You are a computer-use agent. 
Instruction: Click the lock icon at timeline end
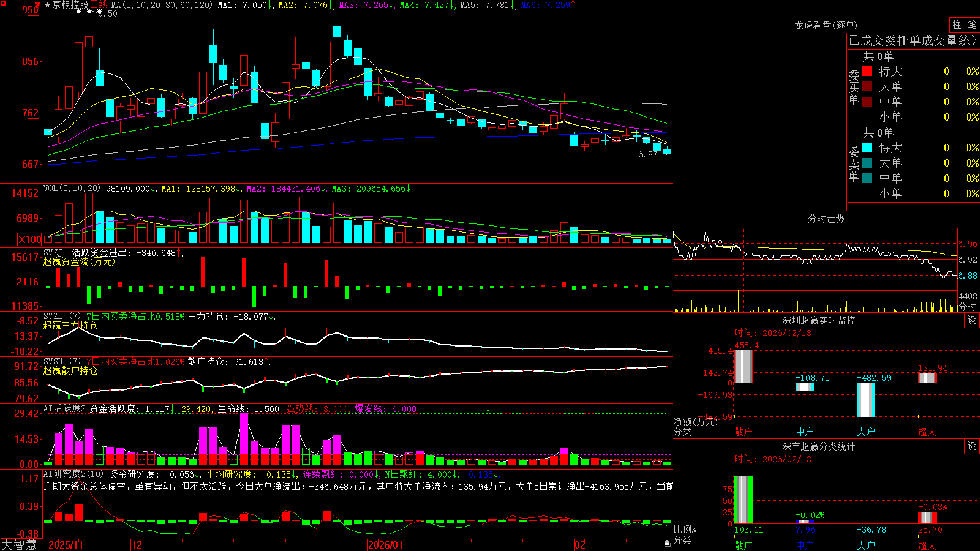(667, 544)
